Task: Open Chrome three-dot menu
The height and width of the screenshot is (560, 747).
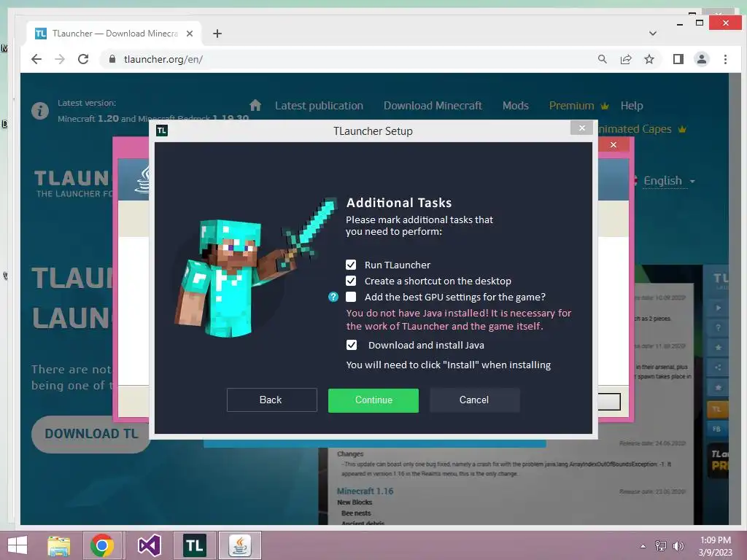Action: pyautogui.click(x=725, y=59)
